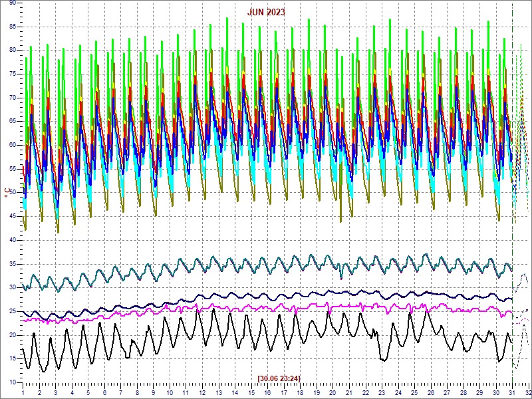532x399 pixels.
Task: Click the 10 label on the y-axis
Action: pos(13,382)
